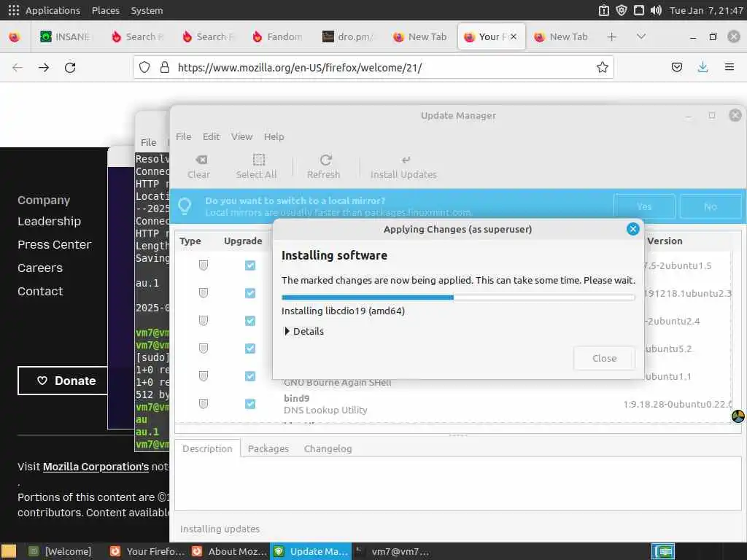Uncheck the second upgrade checkbox in list
Viewport: 747px width, 560px height.
(250, 293)
